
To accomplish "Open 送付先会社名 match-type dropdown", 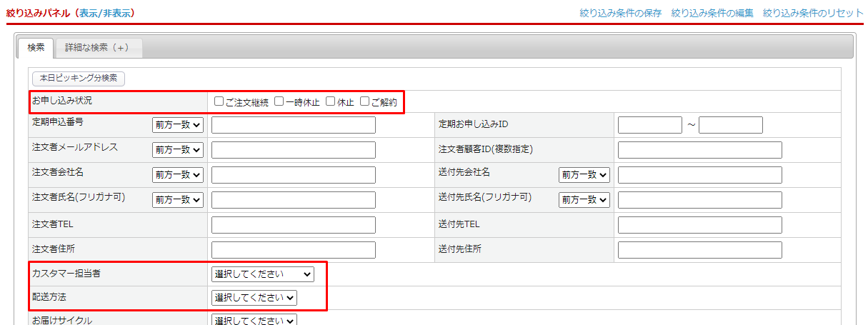I will pos(584,175).
